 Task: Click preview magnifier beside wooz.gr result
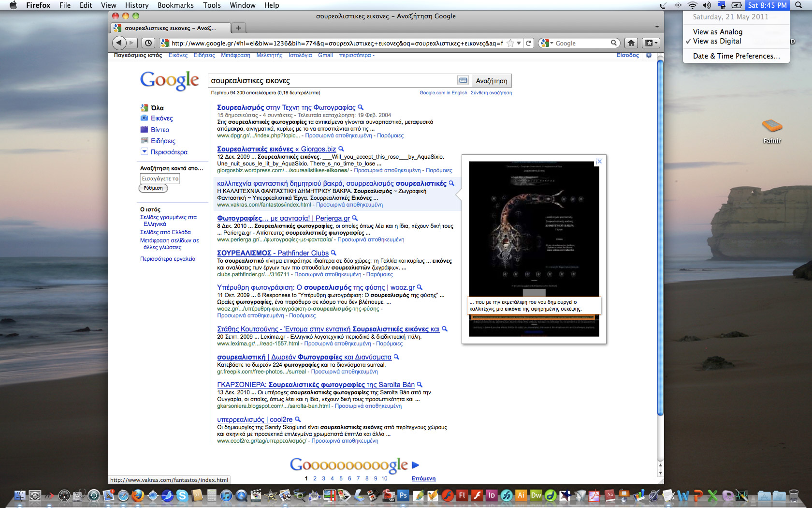click(x=420, y=287)
